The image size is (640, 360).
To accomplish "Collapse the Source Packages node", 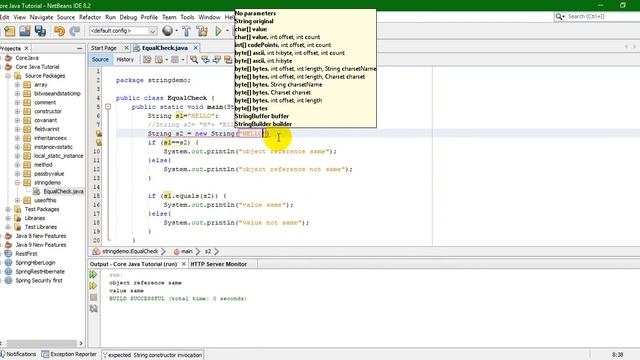I will pos(8,76).
